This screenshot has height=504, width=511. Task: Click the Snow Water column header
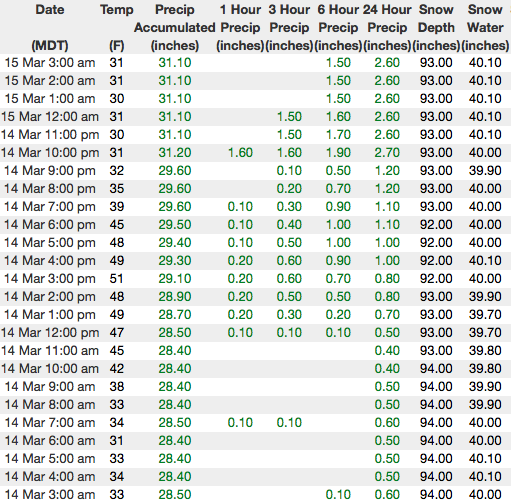485,27
